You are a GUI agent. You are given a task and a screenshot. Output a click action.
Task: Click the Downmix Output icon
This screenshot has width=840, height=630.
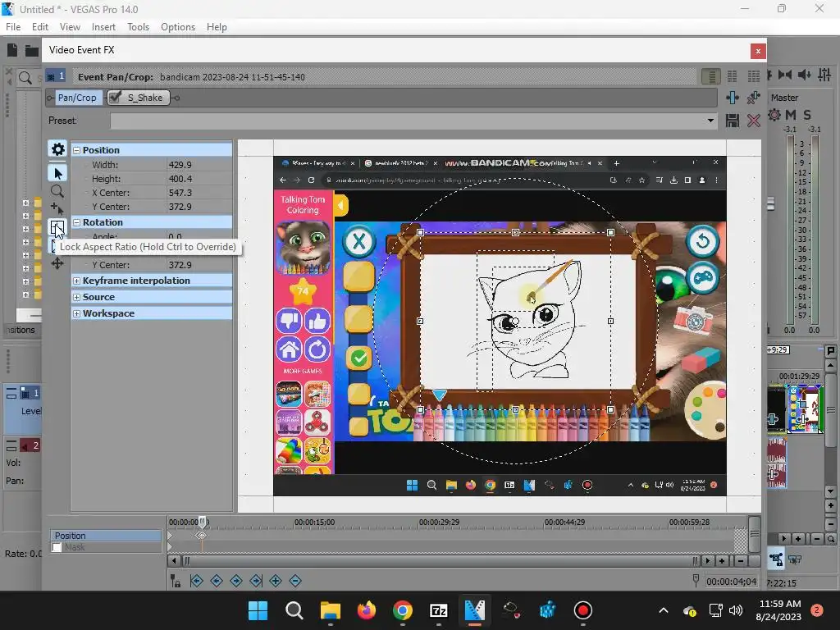(785, 75)
